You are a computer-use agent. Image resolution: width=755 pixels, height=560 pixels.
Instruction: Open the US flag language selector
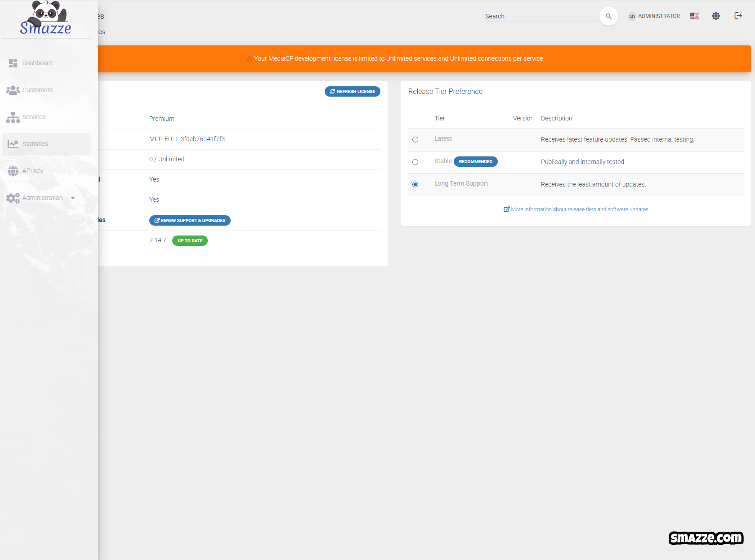(x=694, y=16)
